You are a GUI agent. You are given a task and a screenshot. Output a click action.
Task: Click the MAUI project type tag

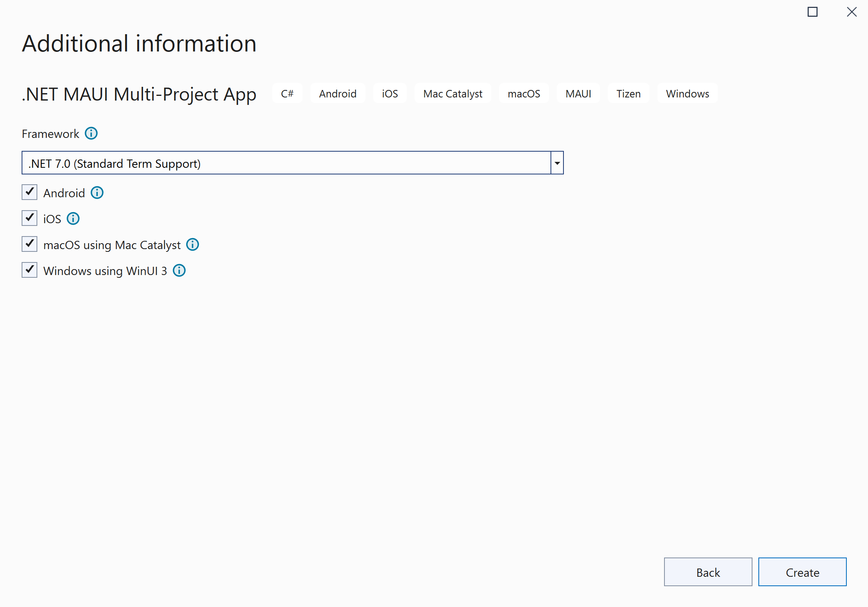578,94
